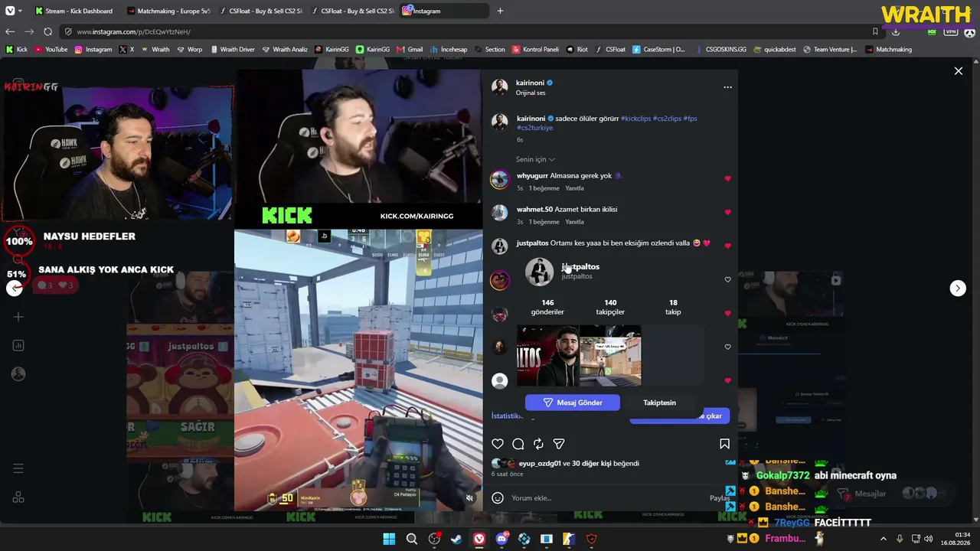Screen dimensions: 980x551
Task: Open Steam from the taskbar
Action: (x=456, y=539)
